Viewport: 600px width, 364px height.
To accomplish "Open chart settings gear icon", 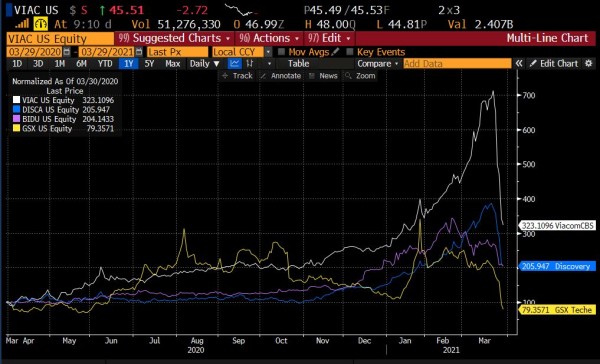I will coord(589,64).
